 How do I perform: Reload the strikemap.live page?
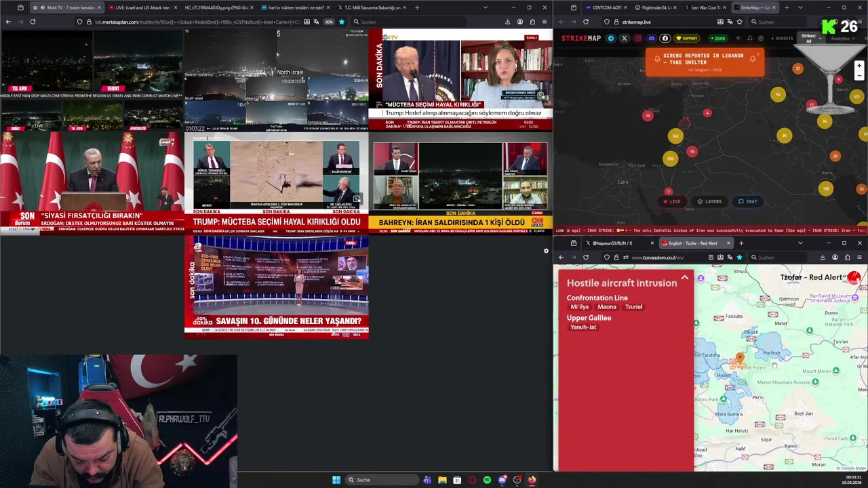click(586, 22)
